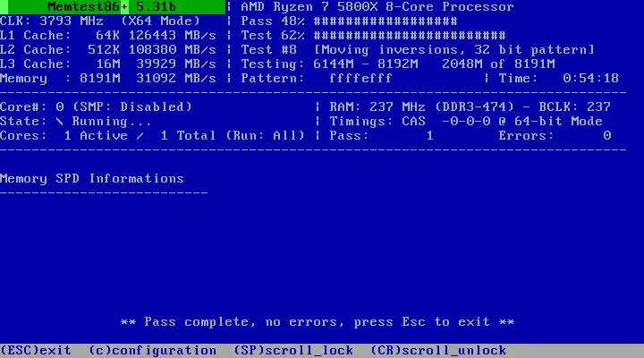The width and height of the screenshot is (644, 358).
Task: Click the Errors count value
Action: (607, 136)
